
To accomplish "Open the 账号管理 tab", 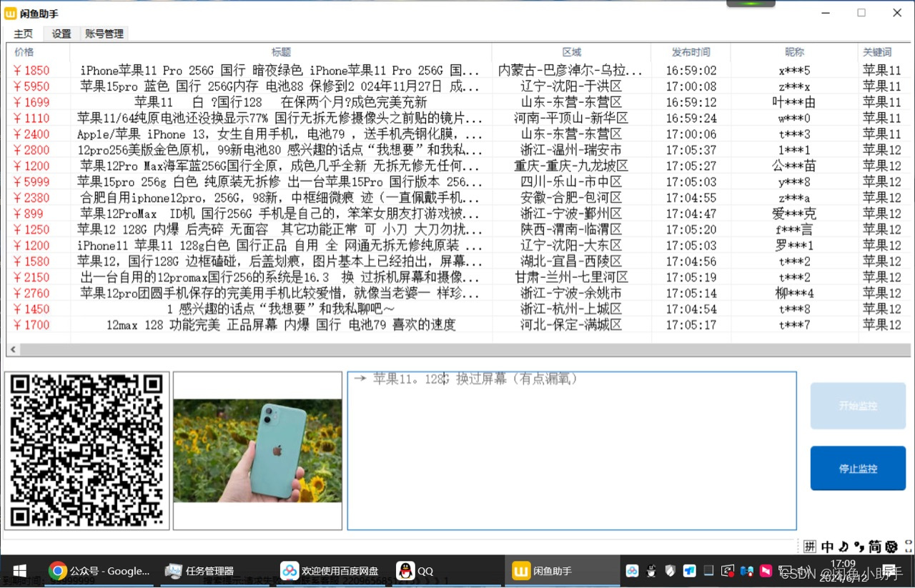I will (x=104, y=34).
